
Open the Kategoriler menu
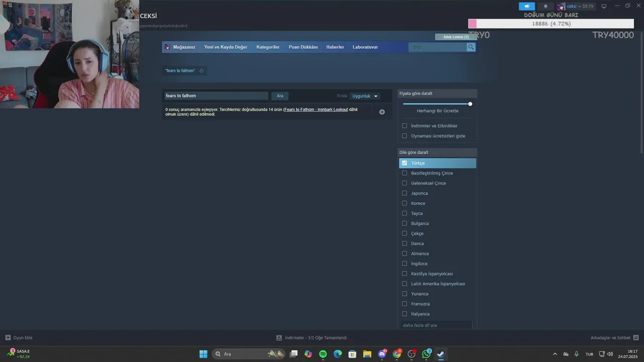point(268,47)
